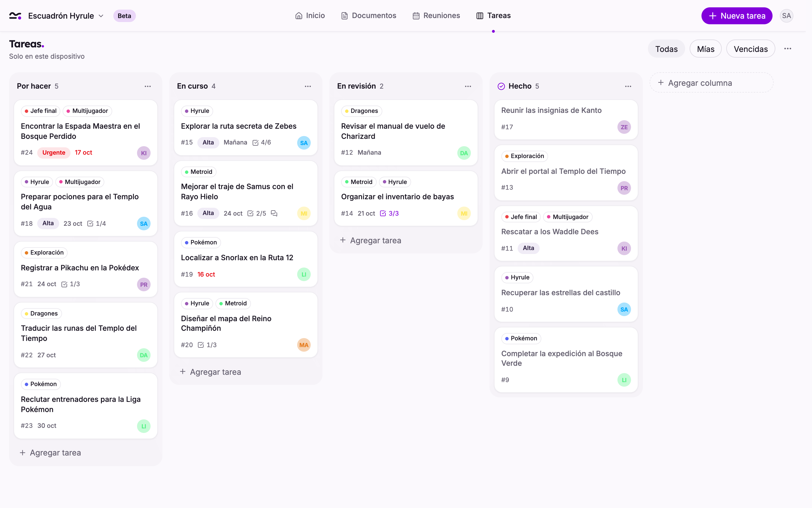
Task: Select the Tareas tab
Action: coord(493,16)
